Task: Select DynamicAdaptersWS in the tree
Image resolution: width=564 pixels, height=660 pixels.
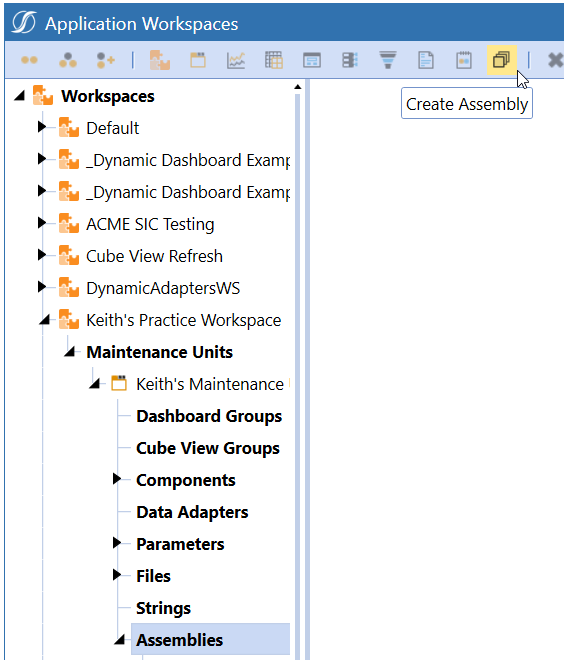Action: (x=163, y=288)
